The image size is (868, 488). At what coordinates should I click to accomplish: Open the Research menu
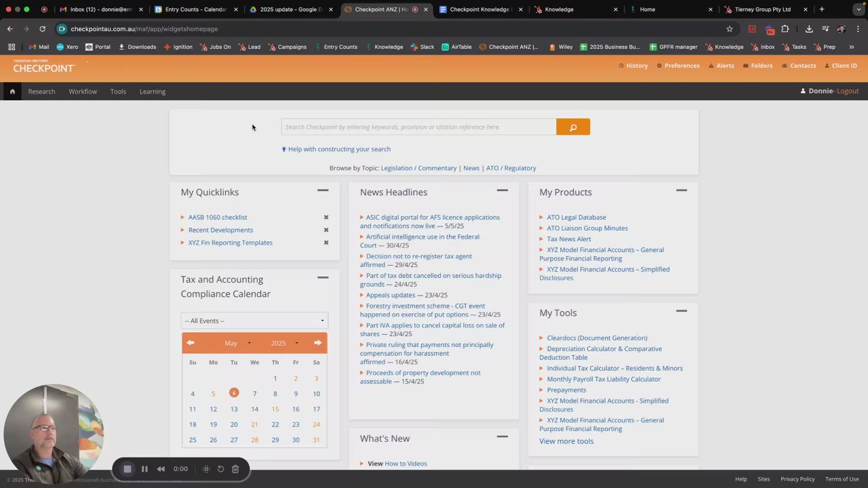[x=41, y=91]
